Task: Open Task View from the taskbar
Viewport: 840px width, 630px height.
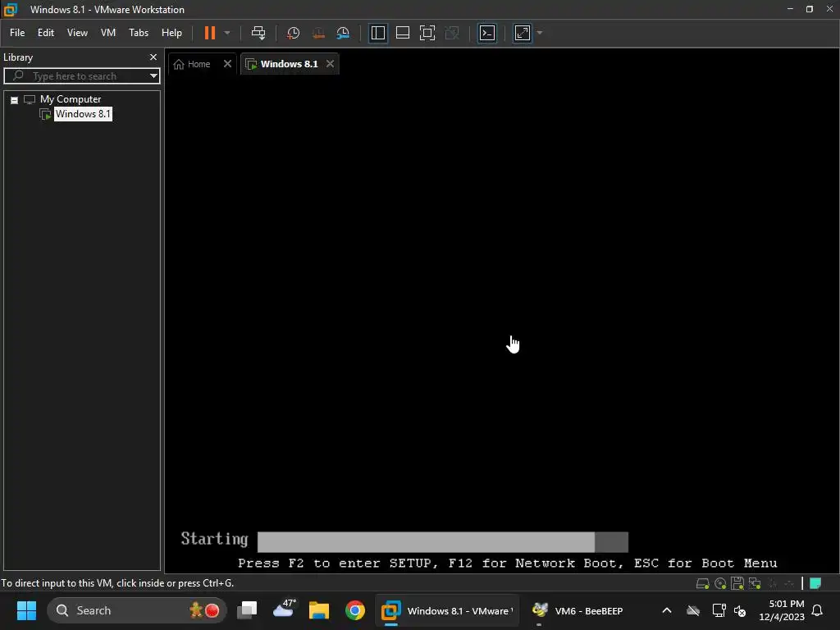Action: pos(247,610)
